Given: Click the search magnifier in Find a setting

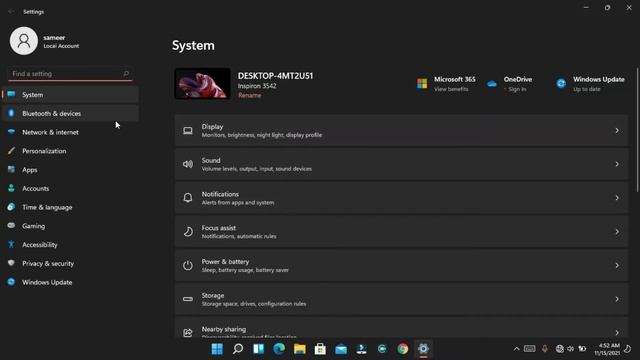Looking at the screenshot, I should (126, 73).
